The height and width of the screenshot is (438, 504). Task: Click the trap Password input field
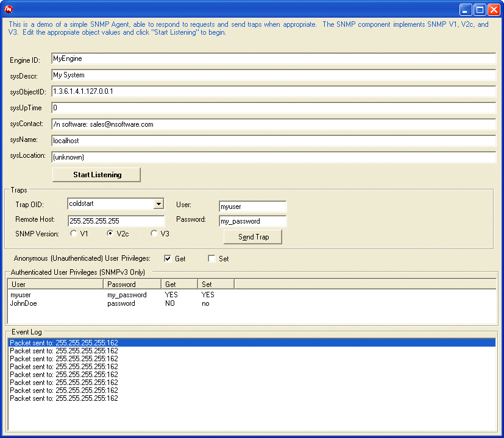(x=253, y=221)
